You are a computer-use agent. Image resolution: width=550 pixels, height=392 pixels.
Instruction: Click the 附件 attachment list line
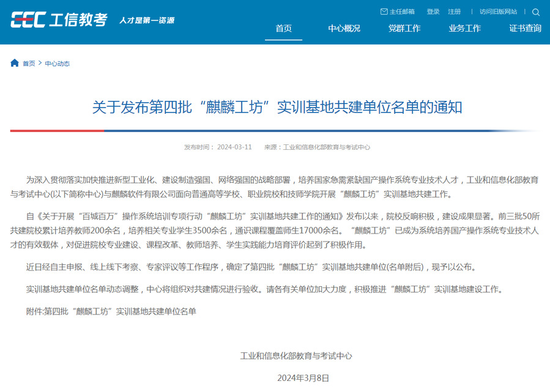pos(111,311)
